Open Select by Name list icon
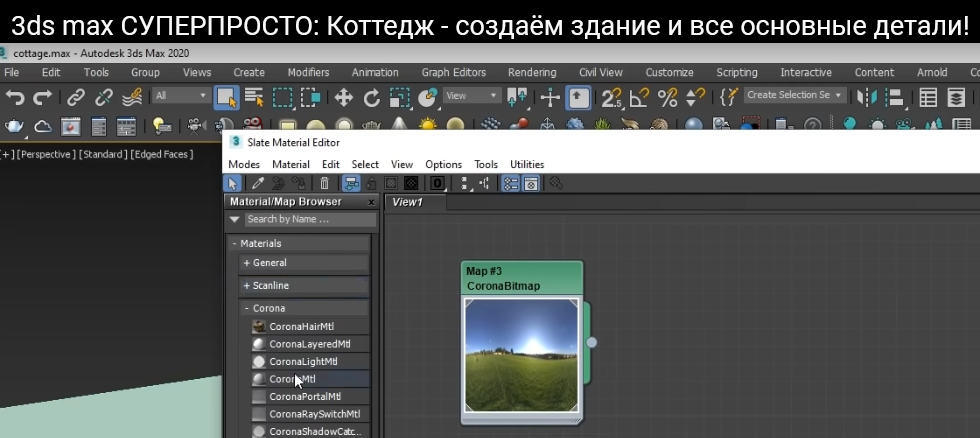The image size is (980, 438). 254,97
